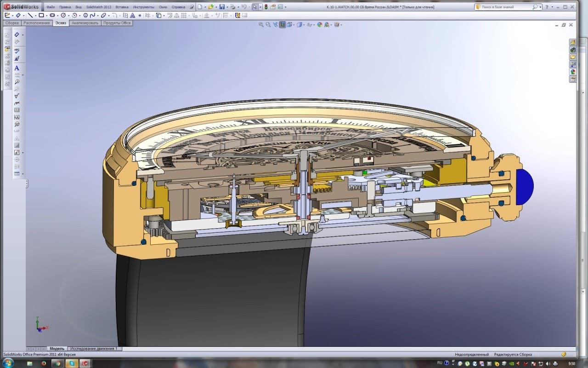
Task: Click the Edit Appearance color ball icon
Action: point(320,24)
